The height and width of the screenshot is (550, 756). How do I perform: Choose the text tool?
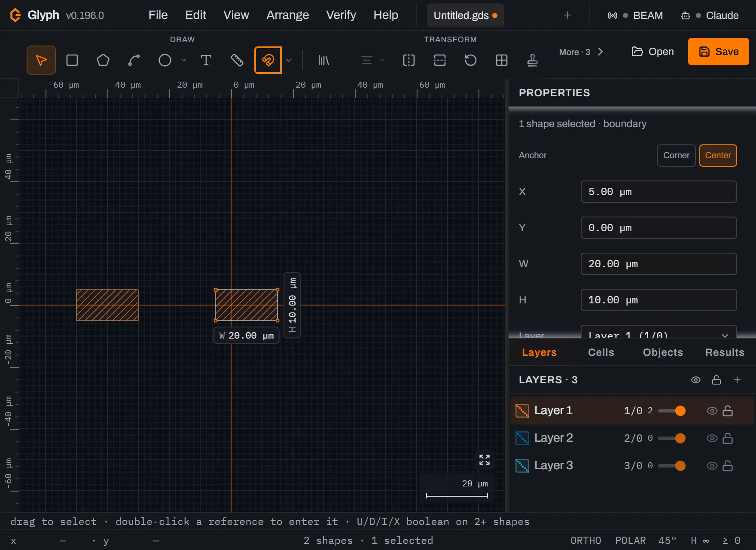coord(206,60)
